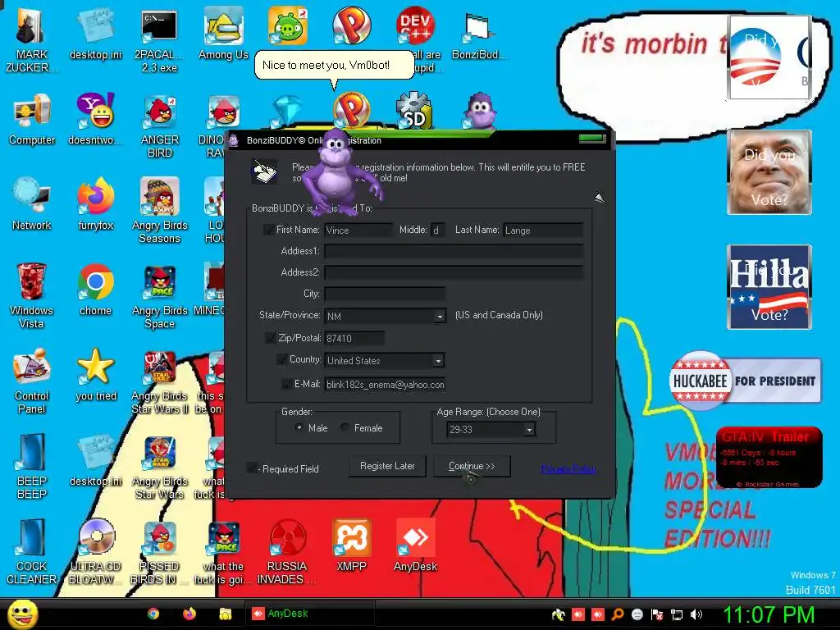
Task: Open the DEV C++ desktop icon
Action: tap(415, 25)
